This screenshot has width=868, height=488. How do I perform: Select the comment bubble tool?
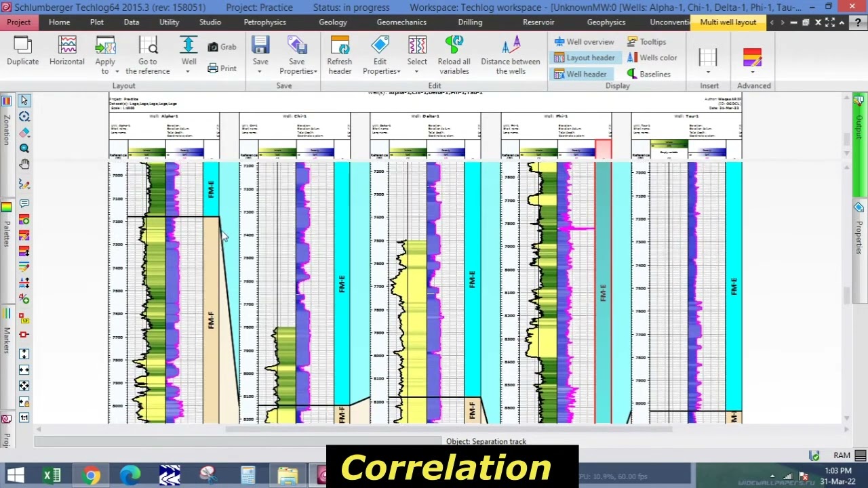point(24,203)
